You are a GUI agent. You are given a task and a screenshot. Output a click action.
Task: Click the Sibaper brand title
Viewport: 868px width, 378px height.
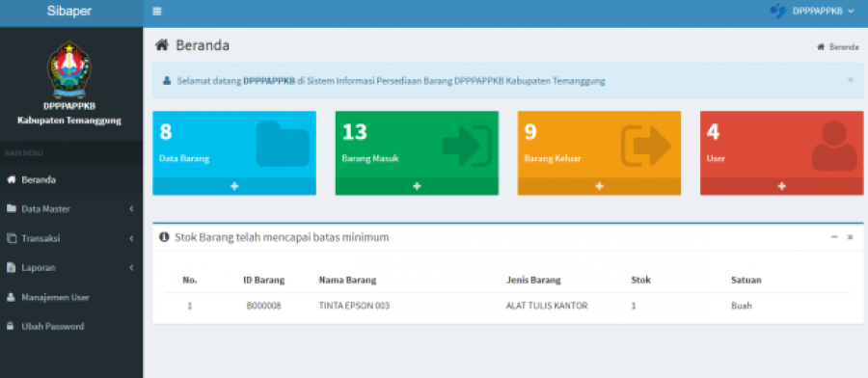tap(69, 12)
